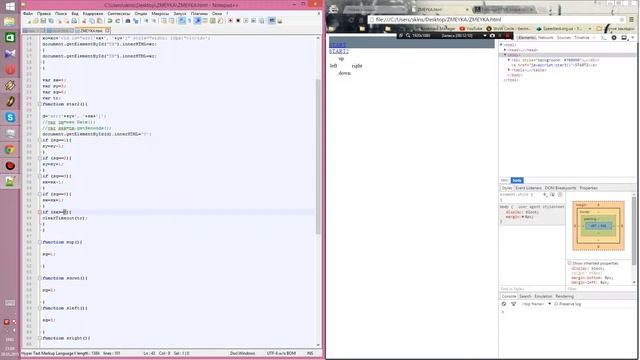Toggle the DevTools console drawer icon
The height and width of the screenshot is (360, 640).
click(604, 38)
